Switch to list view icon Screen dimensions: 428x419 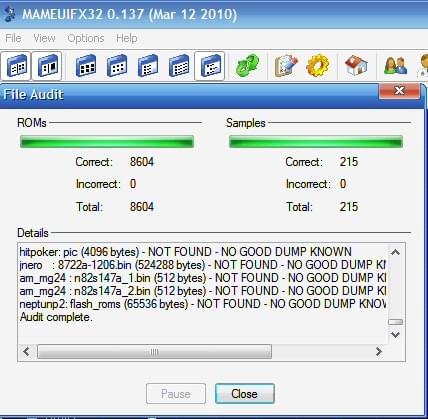[x=148, y=66]
